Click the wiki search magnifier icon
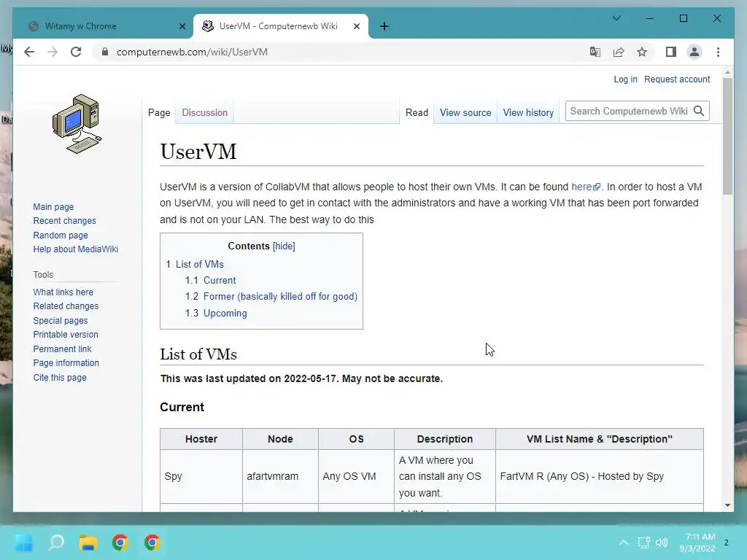This screenshot has height=560, width=747. (699, 111)
